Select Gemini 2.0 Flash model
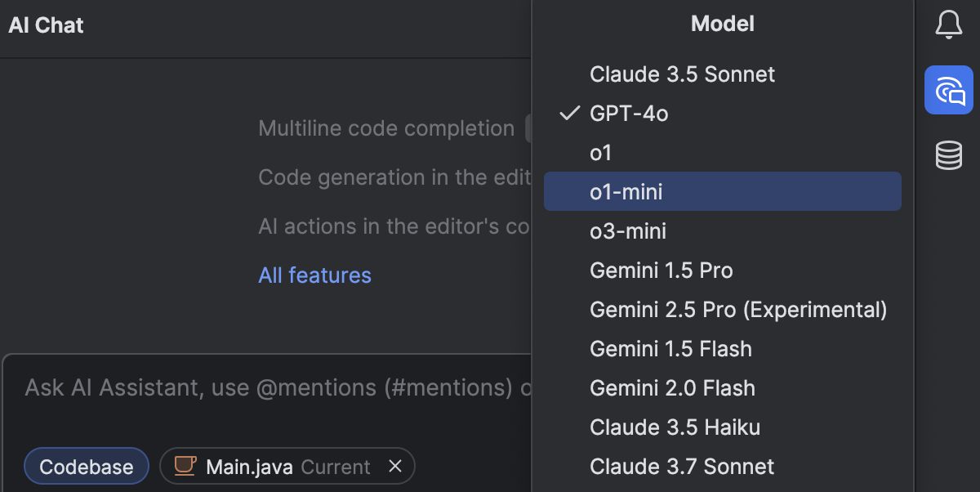Screen dimensions: 980x492 point(672,387)
